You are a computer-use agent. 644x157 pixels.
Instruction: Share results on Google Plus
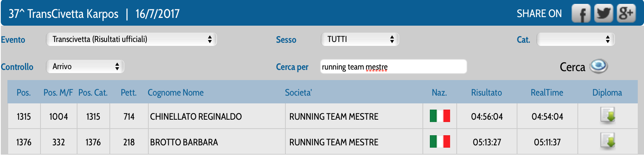pos(626,14)
